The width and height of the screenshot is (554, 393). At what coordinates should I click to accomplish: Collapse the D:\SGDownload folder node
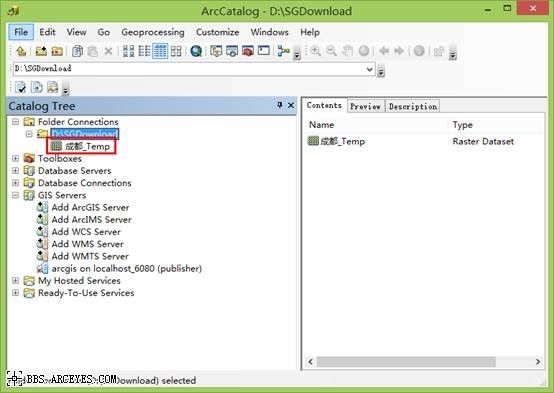29,134
